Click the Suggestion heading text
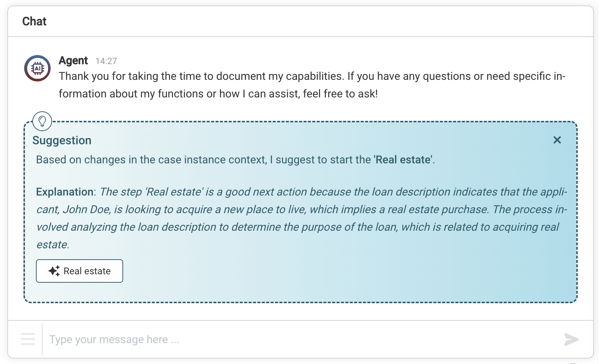 (62, 140)
